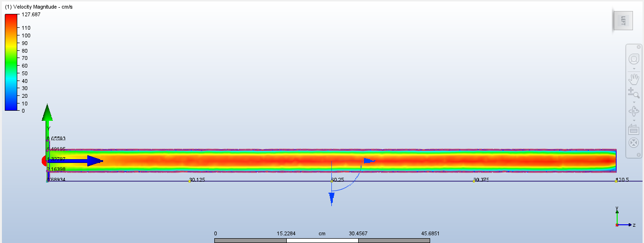Open the navigation bar options at the bottom
Image resolution: width=644 pixels, height=243 pixels.
coord(638,154)
